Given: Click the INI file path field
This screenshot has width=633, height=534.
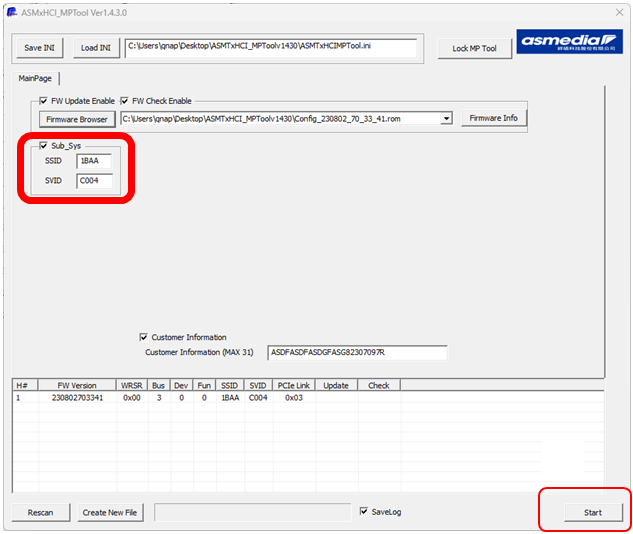Looking at the screenshot, I should click(x=270, y=46).
